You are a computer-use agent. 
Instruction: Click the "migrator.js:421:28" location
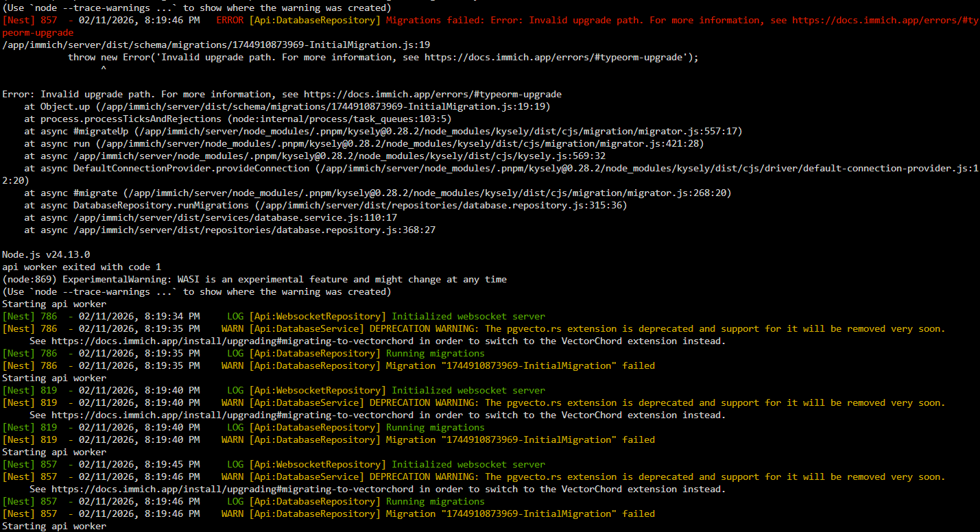(x=649, y=144)
